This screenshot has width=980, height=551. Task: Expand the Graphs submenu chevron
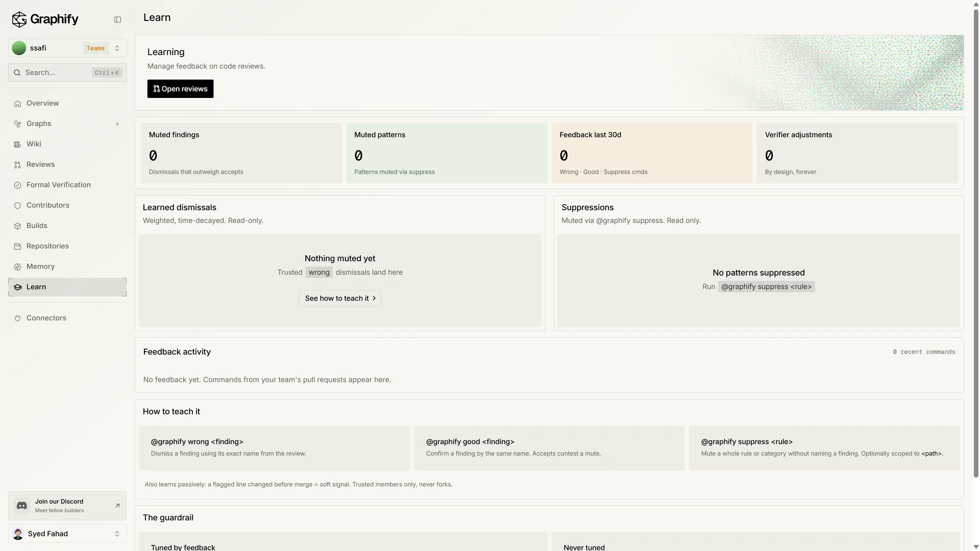(117, 124)
